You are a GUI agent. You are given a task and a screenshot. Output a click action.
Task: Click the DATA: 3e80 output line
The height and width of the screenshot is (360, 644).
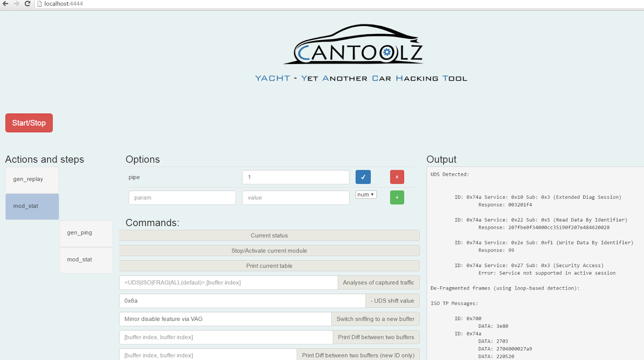coord(493,326)
